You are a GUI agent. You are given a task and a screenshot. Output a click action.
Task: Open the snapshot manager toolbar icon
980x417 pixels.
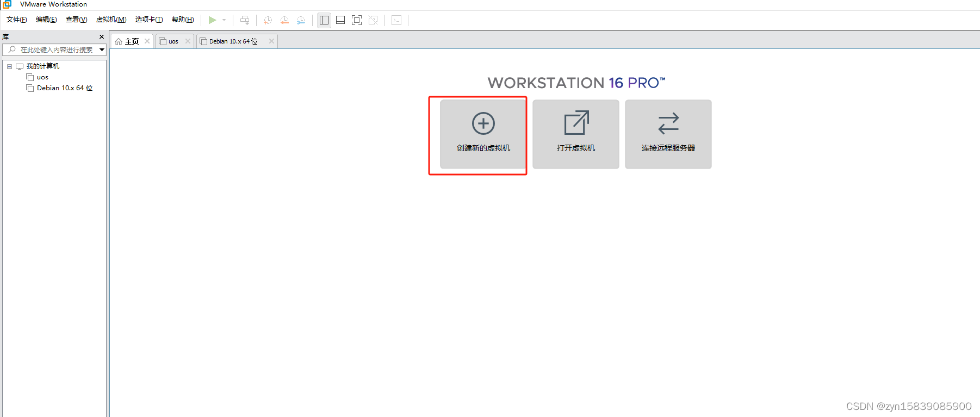point(301,20)
